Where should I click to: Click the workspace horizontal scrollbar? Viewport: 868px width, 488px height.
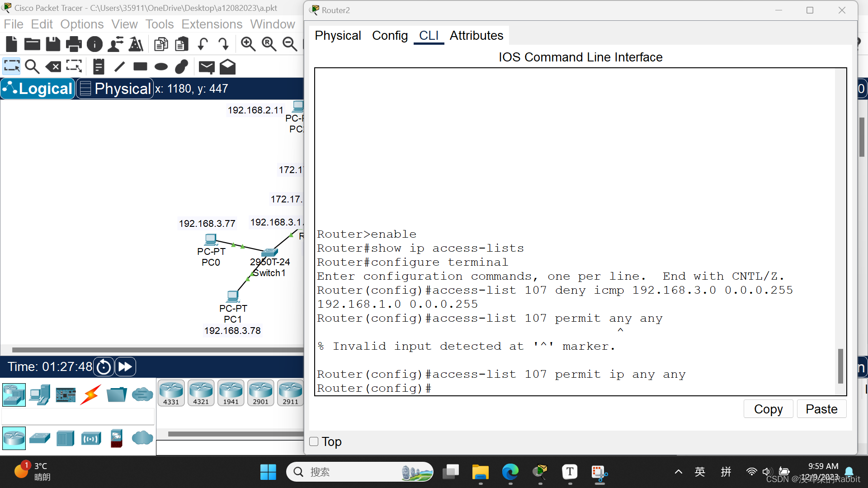157,350
